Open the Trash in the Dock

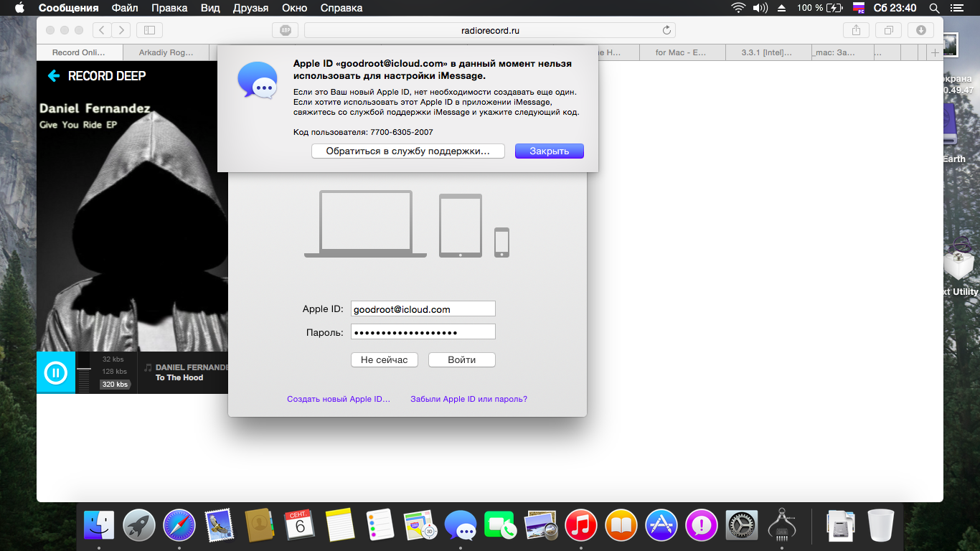(881, 525)
